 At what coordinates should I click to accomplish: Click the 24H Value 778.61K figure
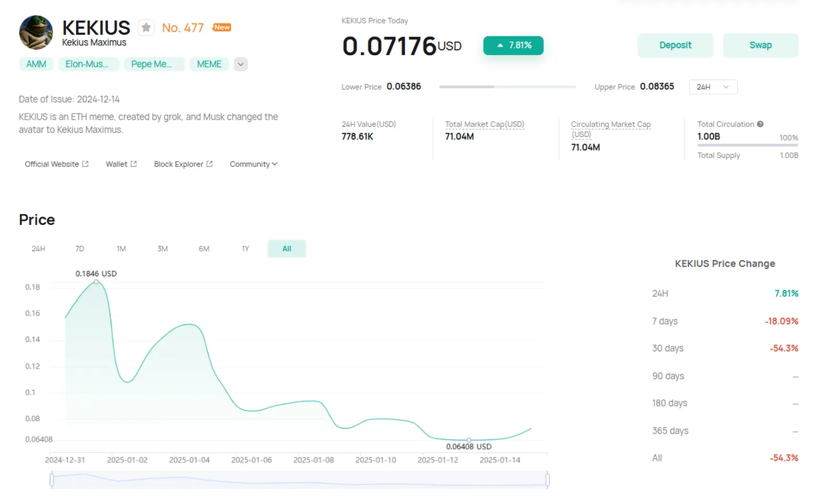pos(358,136)
